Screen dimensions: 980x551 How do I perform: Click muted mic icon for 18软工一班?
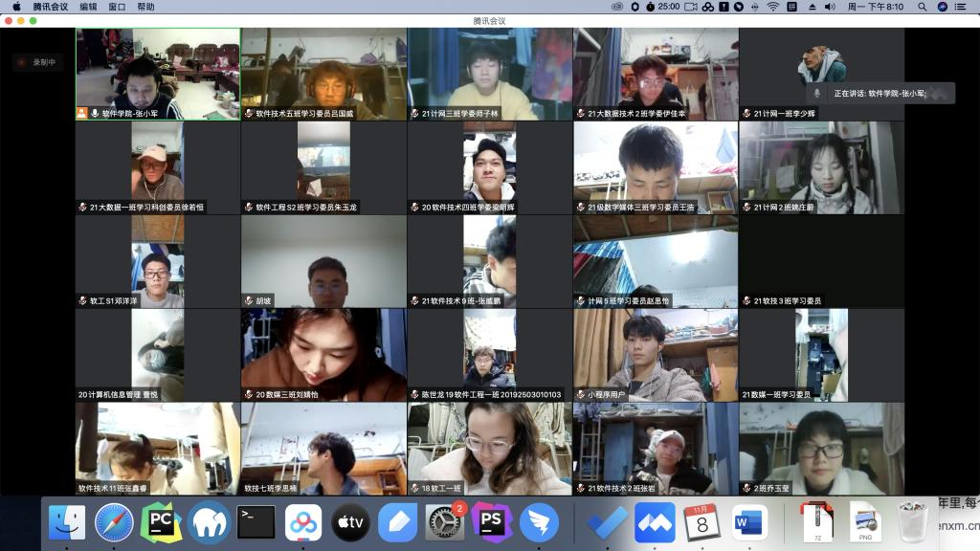click(415, 488)
